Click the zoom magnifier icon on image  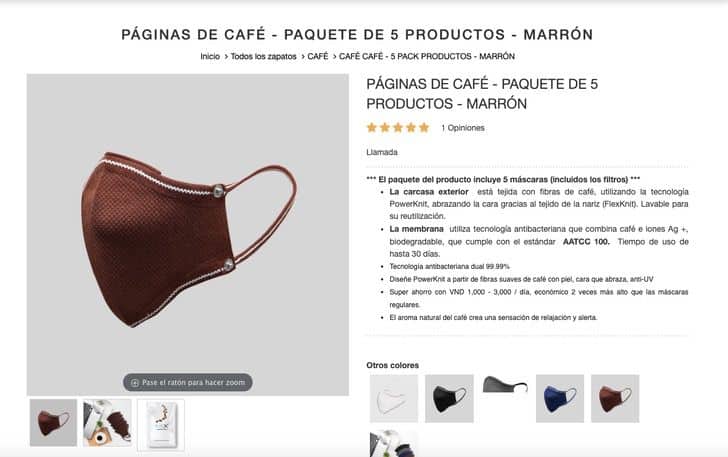135,383
